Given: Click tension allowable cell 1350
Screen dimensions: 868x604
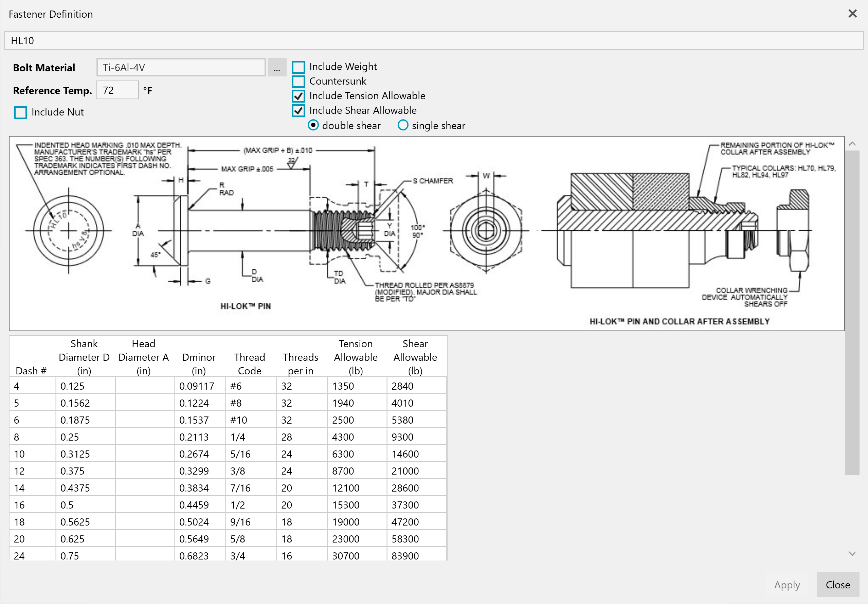Looking at the screenshot, I should point(357,386).
